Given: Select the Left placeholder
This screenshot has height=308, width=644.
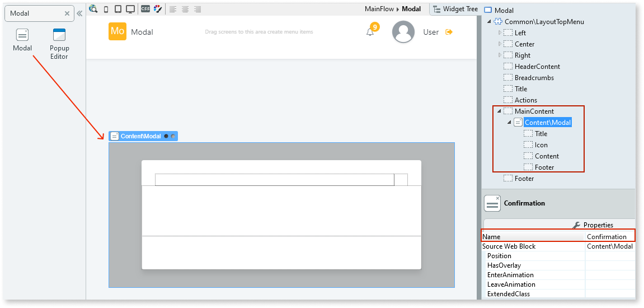Looking at the screenshot, I should tap(520, 33).
